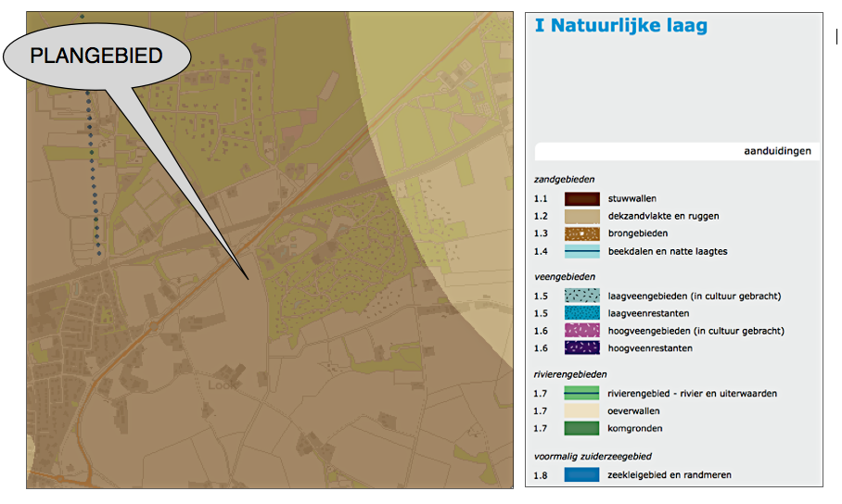Select the hoogveenrestanten dark purple swatch
842x504 pixels.
582,348
